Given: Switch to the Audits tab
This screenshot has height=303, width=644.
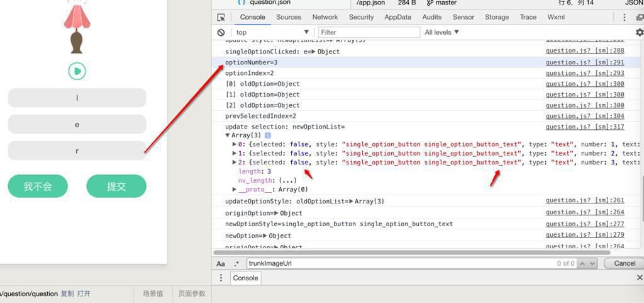Looking at the screenshot, I should click(x=431, y=17).
